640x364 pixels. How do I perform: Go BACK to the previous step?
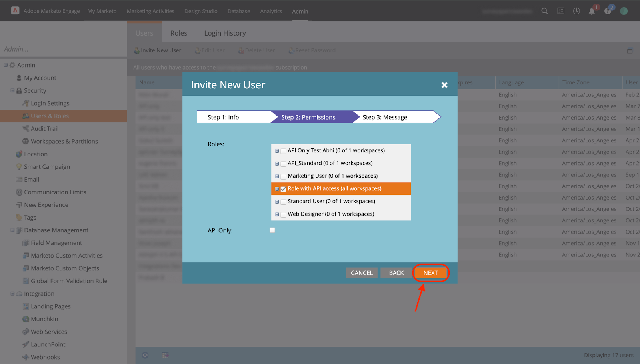[x=396, y=273]
